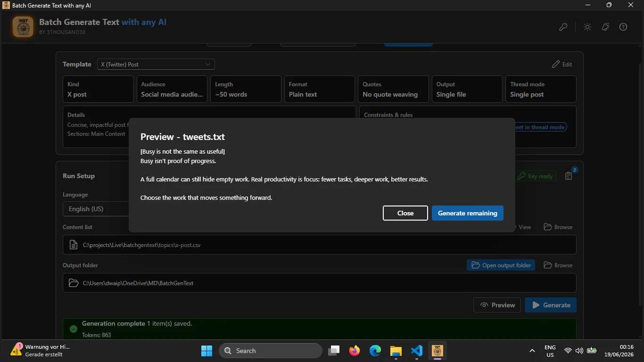Click the API key icon in header
644x362 pixels.
pyautogui.click(x=563, y=27)
